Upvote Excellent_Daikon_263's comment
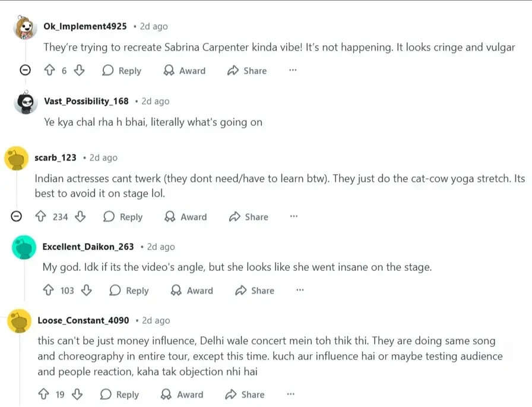The image size is (532, 407). point(49,291)
